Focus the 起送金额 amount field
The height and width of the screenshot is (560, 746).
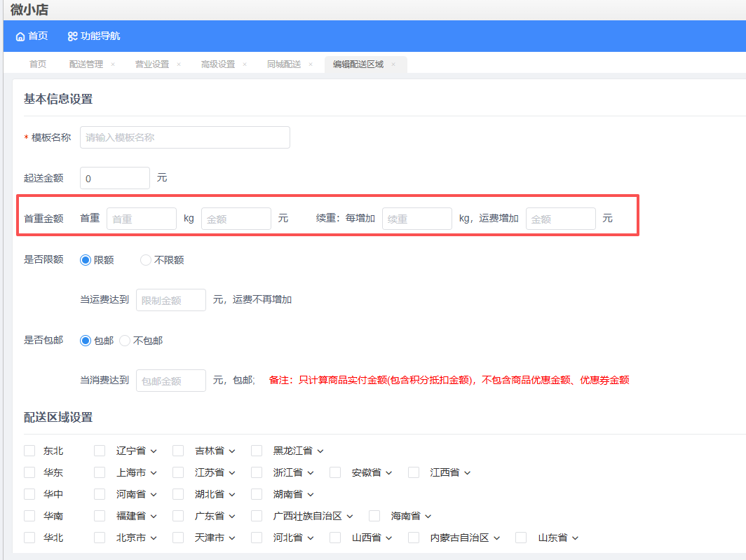(115, 178)
